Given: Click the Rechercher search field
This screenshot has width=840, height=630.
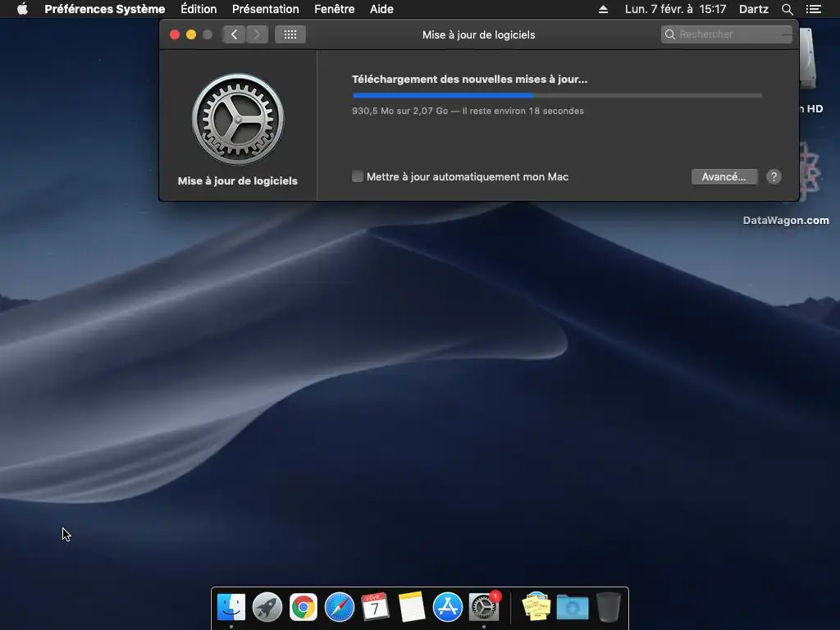Looking at the screenshot, I should coord(727,34).
